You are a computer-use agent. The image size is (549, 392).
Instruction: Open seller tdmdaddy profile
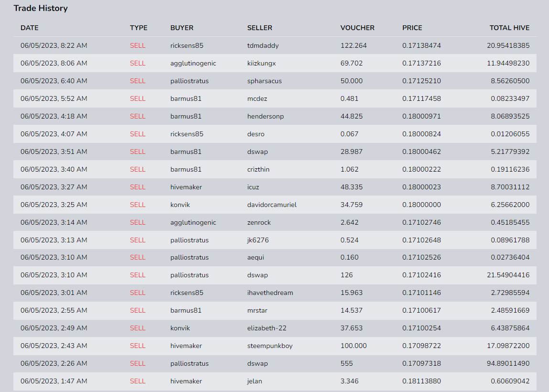click(263, 45)
